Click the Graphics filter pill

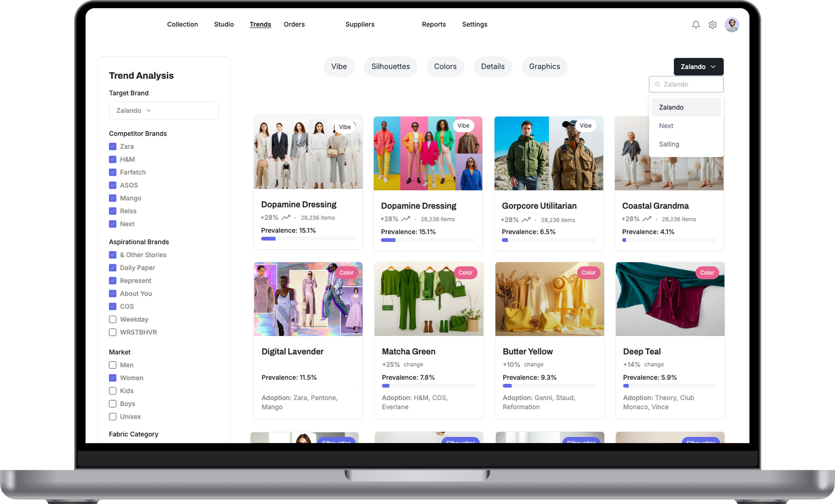click(544, 66)
